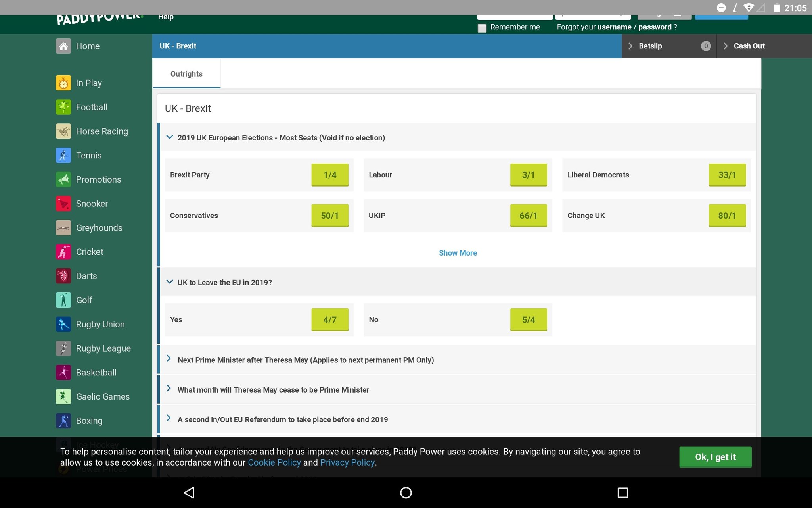The height and width of the screenshot is (508, 812).
Task: Select the Football sport icon
Action: coord(63,107)
